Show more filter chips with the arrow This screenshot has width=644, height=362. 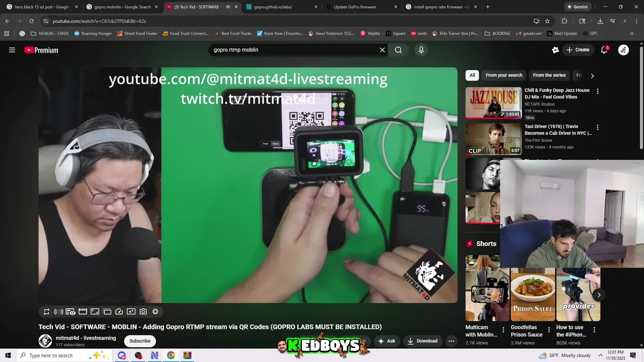point(592,76)
